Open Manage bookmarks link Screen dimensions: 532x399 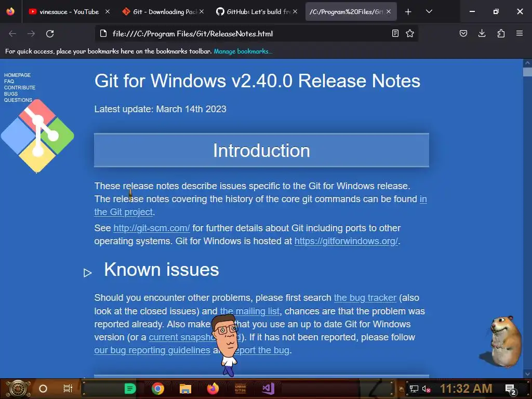click(x=243, y=51)
